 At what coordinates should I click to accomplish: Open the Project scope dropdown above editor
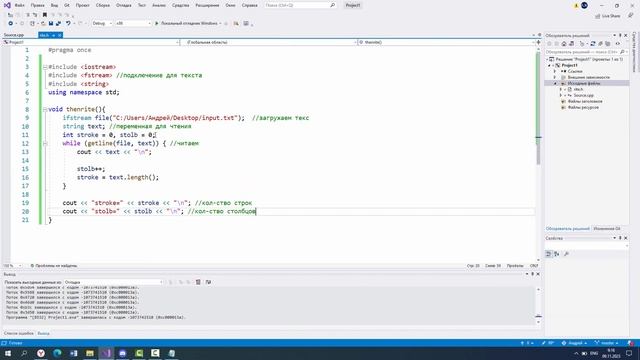pos(91,42)
